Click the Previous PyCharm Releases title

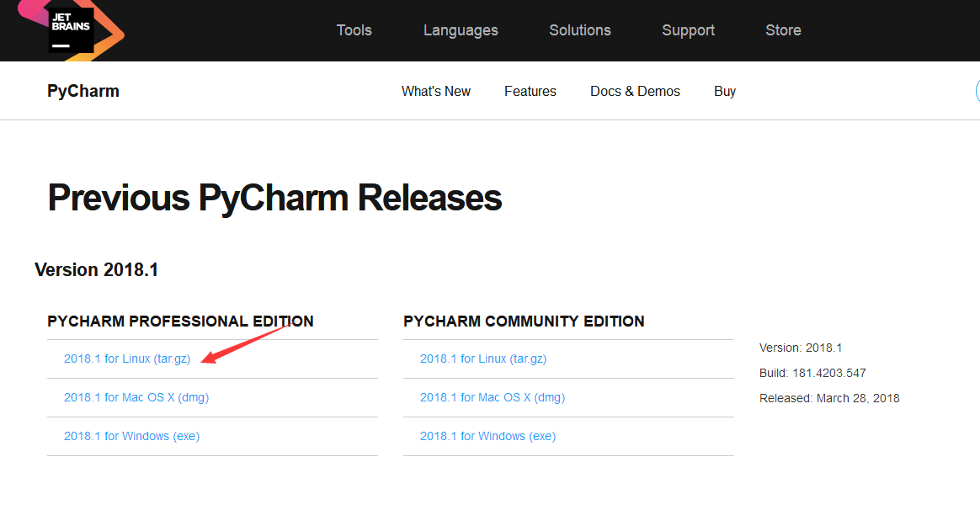coord(274,198)
